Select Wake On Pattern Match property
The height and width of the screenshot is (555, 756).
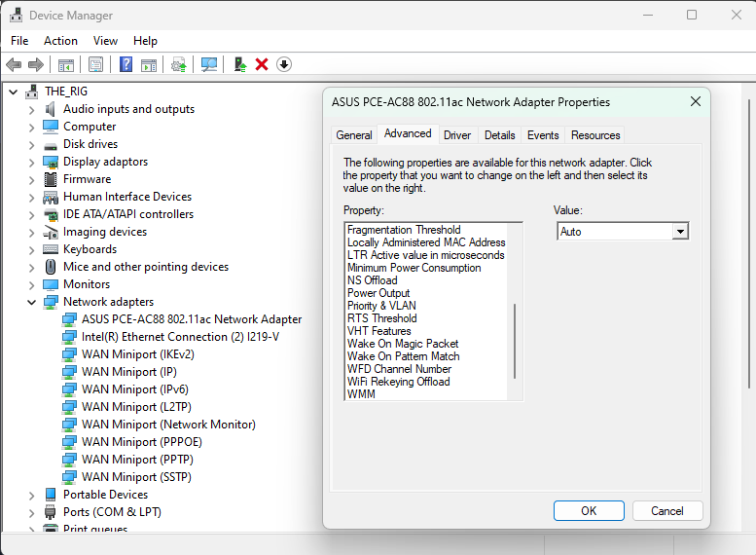[x=403, y=356]
